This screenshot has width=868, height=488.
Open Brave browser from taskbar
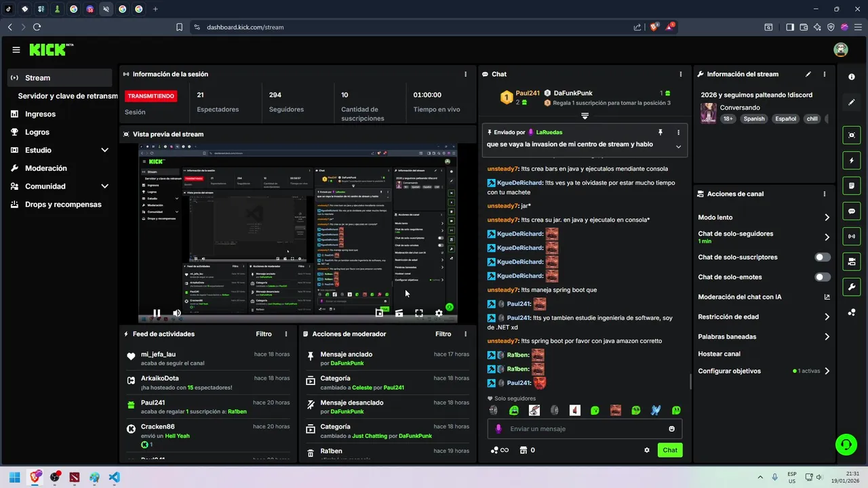click(35, 477)
